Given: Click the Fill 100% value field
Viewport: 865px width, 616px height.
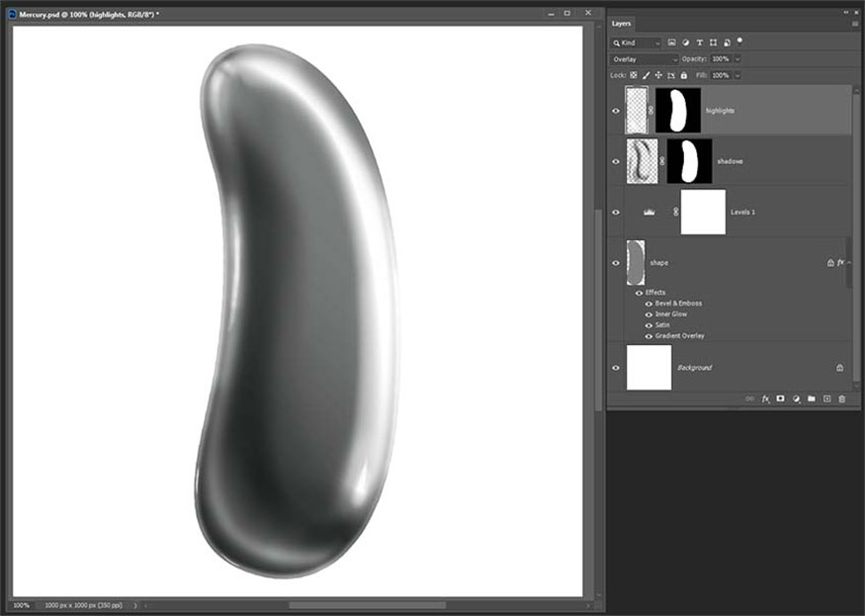Looking at the screenshot, I should point(721,75).
